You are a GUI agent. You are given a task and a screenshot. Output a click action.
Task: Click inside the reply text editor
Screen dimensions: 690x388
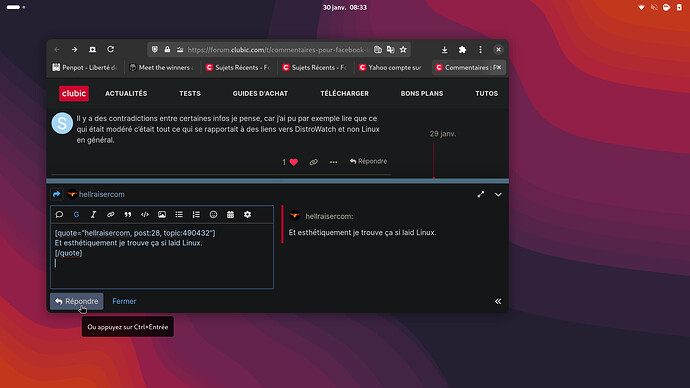point(162,256)
